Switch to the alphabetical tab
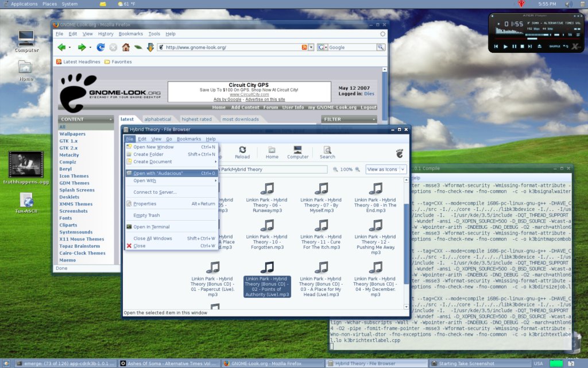This screenshot has height=368, width=588. tap(157, 119)
